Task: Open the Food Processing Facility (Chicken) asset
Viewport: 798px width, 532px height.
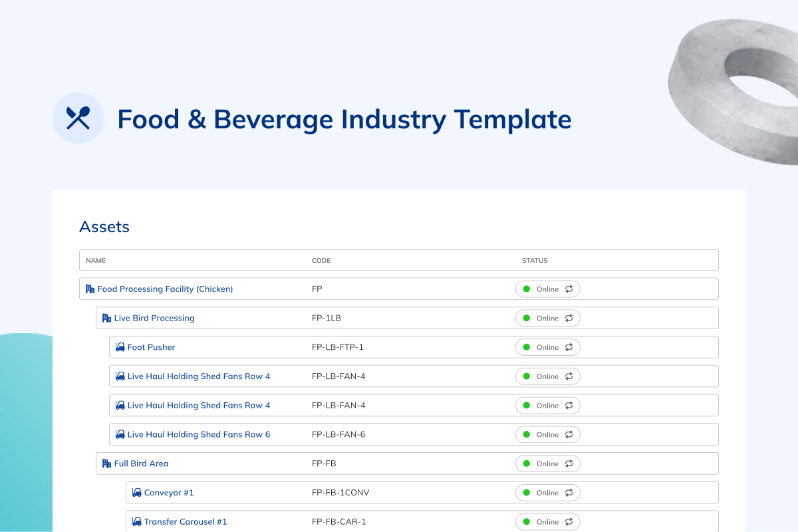Action: [x=165, y=289]
